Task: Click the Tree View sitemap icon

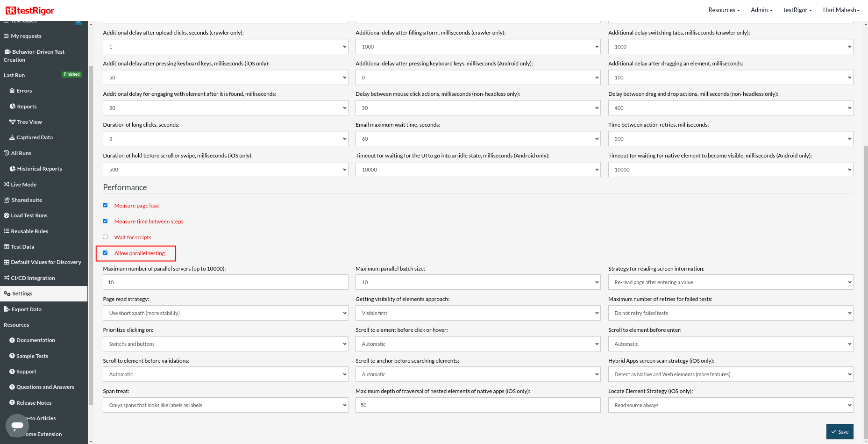Action: click(x=13, y=122)
